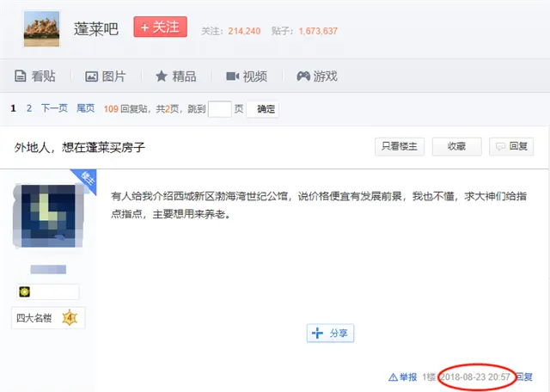Confirm page jump with 确定 button
Screen dimensions: 550x392
point(263,109)
